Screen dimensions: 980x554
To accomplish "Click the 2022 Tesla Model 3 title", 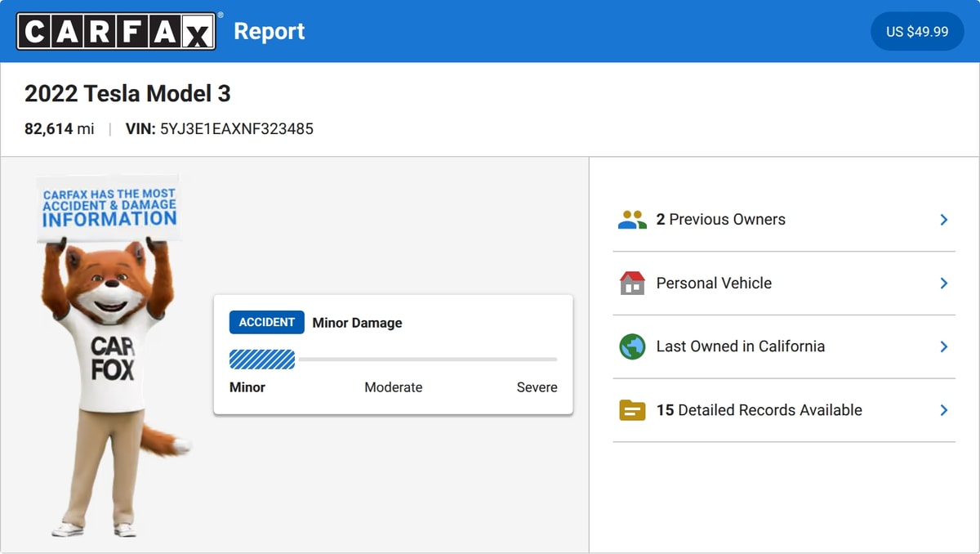I will click(x=127, y=94).
